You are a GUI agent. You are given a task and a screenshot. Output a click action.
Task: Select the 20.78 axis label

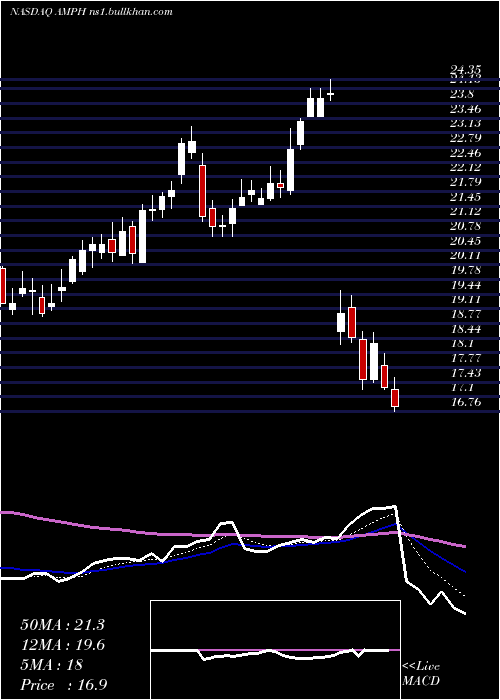pos(465,226)
